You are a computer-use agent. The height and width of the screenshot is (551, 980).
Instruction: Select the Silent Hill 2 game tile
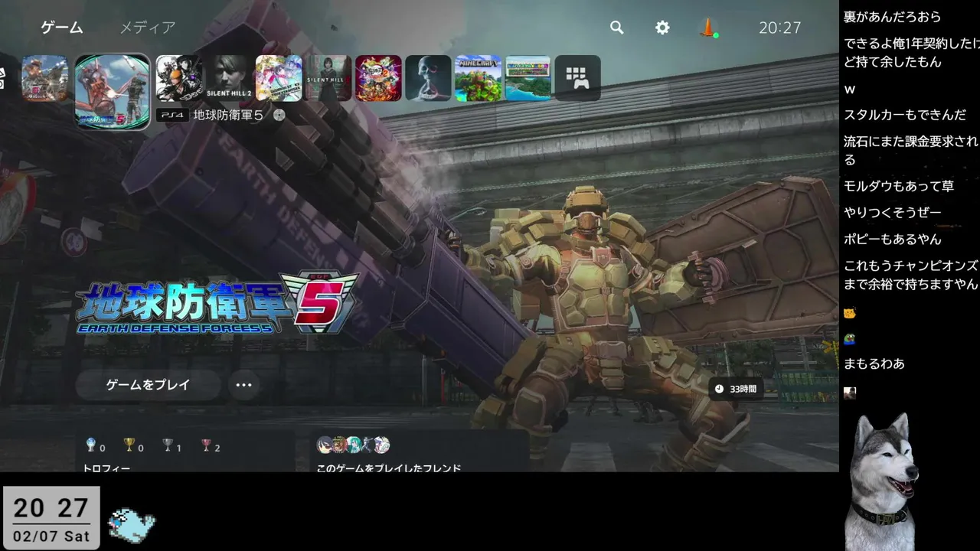(x=229, y=78)
